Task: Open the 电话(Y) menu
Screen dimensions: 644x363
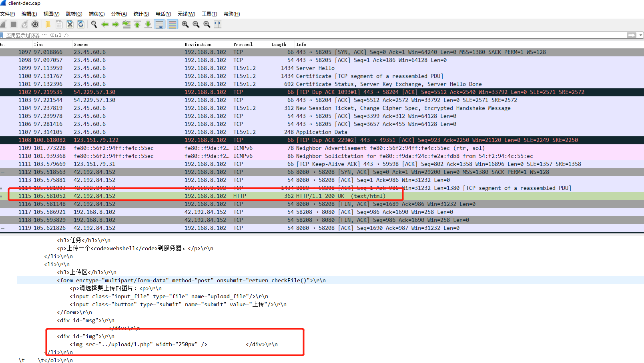Action: click(163, 14)
